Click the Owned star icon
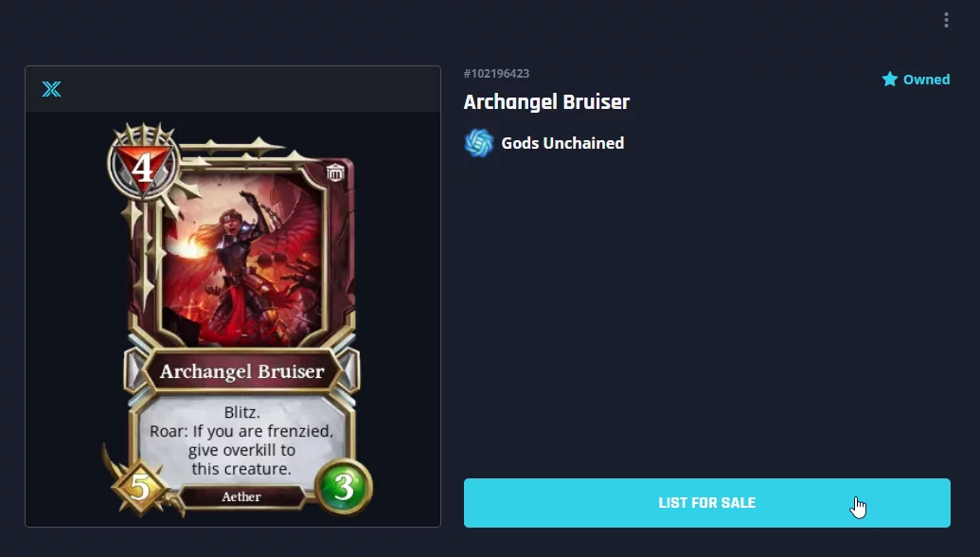 pyautogui.click(x=889, y=80)
